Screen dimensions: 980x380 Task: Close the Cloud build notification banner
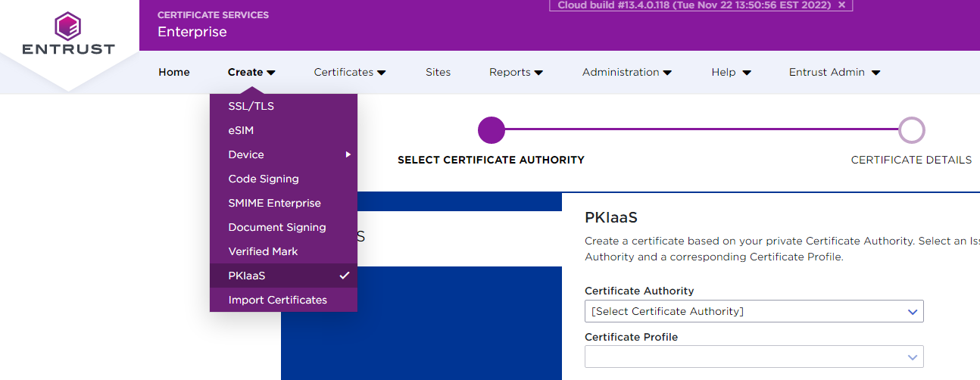click(841, 5)
